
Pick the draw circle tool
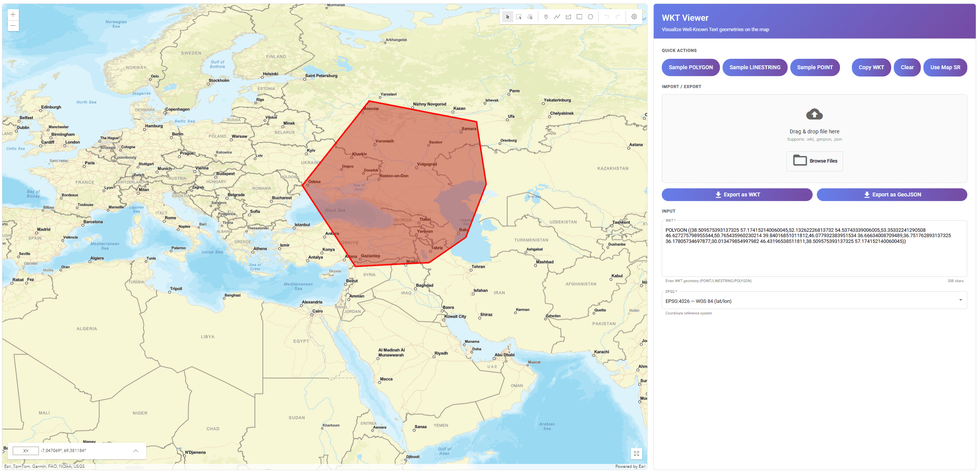590,17
